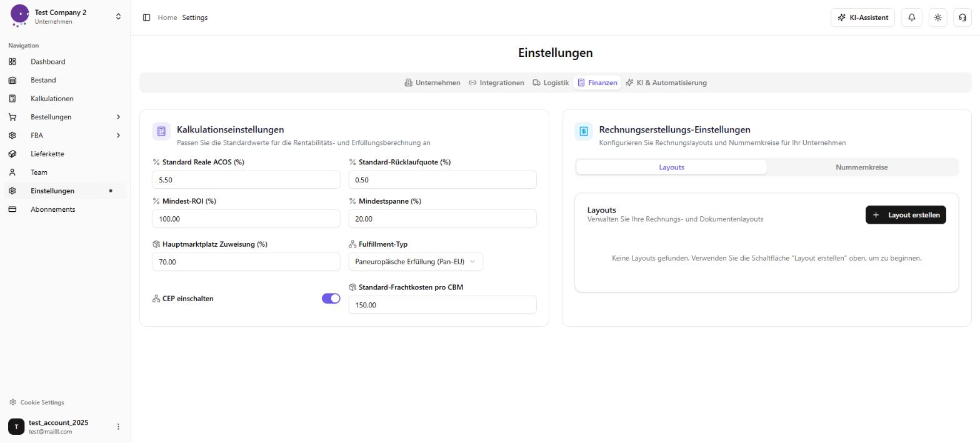Go to the Home breadcrumb
Viewport: 980px width, 443px height.
[x=167, y=17]
